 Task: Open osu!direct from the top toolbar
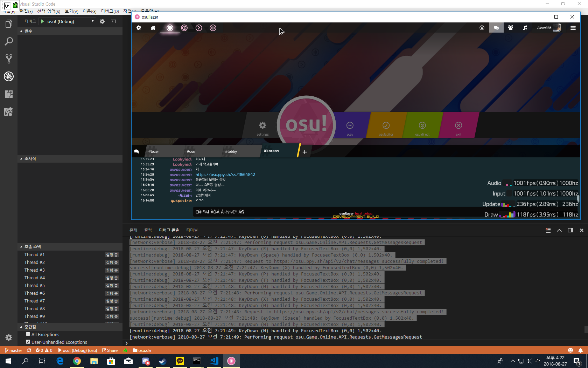482,28
